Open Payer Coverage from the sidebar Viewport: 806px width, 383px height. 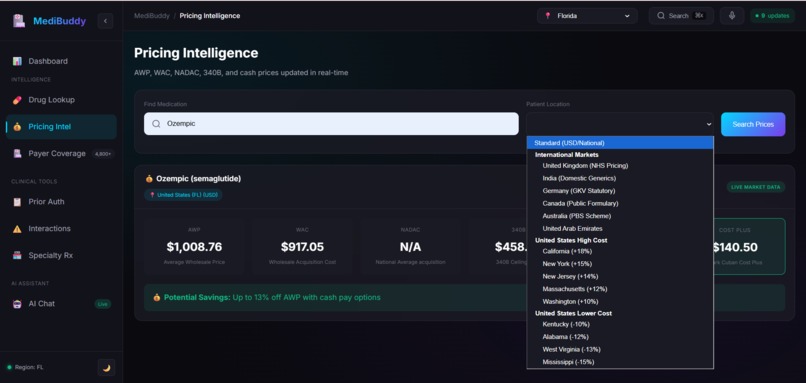(x=61, y=153)
